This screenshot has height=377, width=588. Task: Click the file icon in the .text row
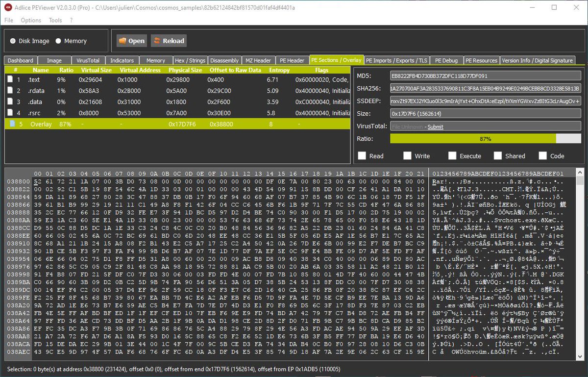pos(11,79)
